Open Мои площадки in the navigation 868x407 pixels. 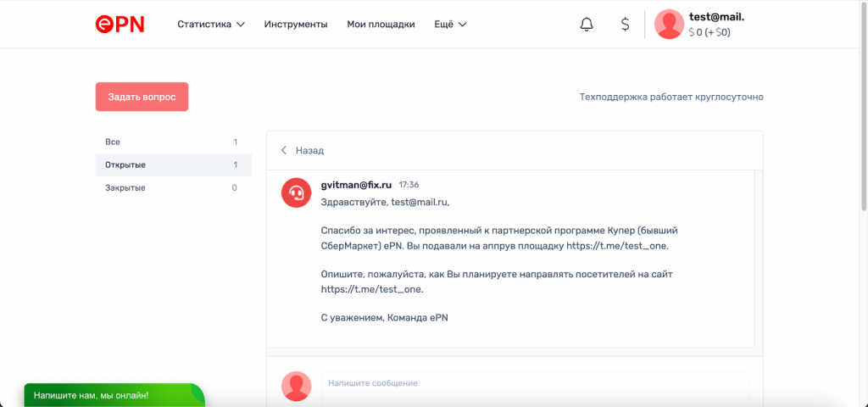381,25
